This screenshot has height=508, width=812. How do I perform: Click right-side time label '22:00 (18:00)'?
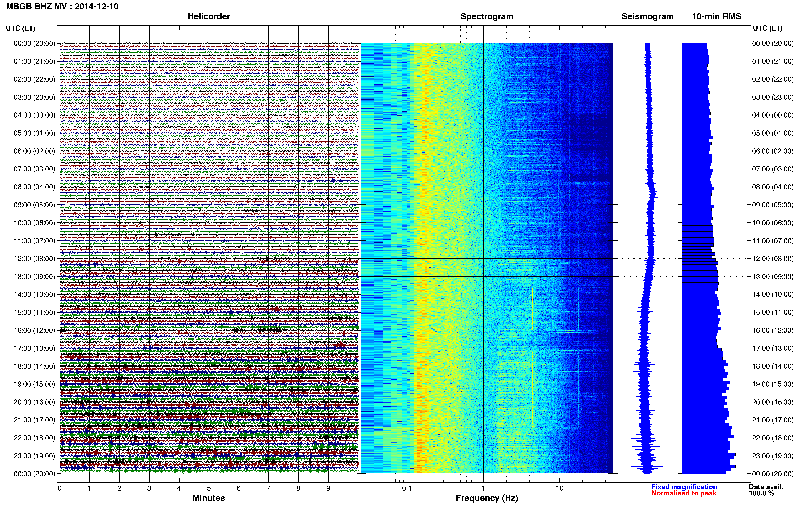coord(773,438)
